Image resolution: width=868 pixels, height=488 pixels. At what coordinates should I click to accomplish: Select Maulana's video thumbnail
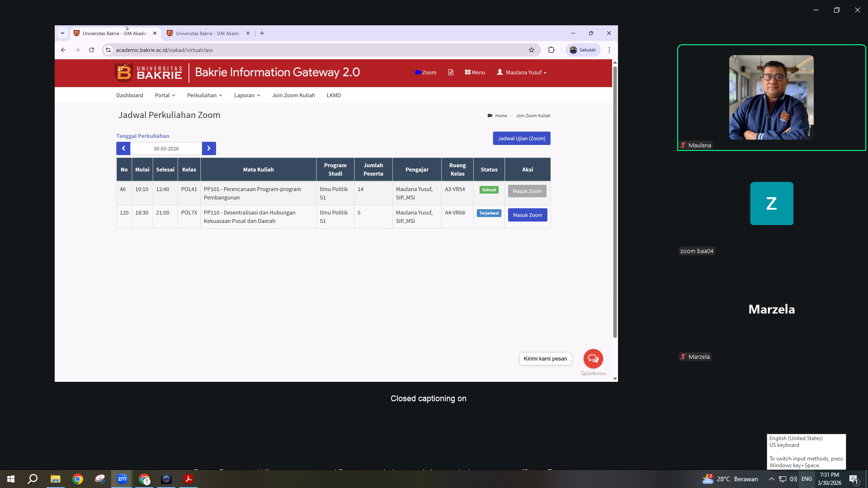coord(771,98)
